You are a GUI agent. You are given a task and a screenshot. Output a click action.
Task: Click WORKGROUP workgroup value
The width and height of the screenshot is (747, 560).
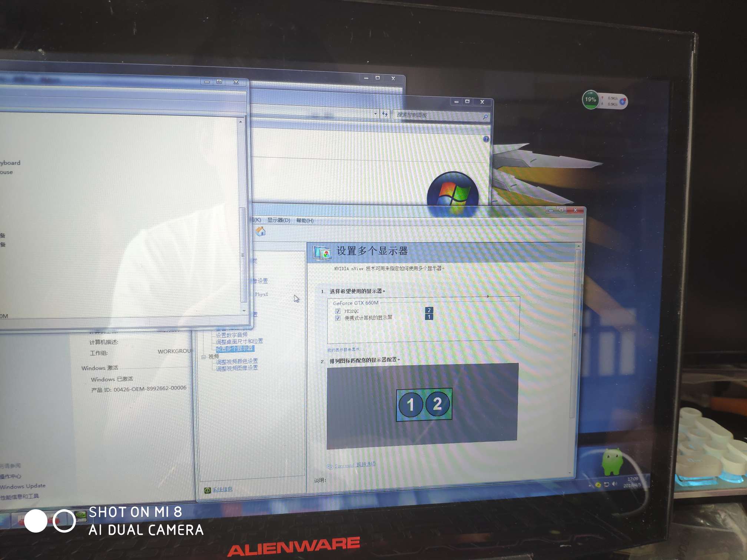coord(175,351)
